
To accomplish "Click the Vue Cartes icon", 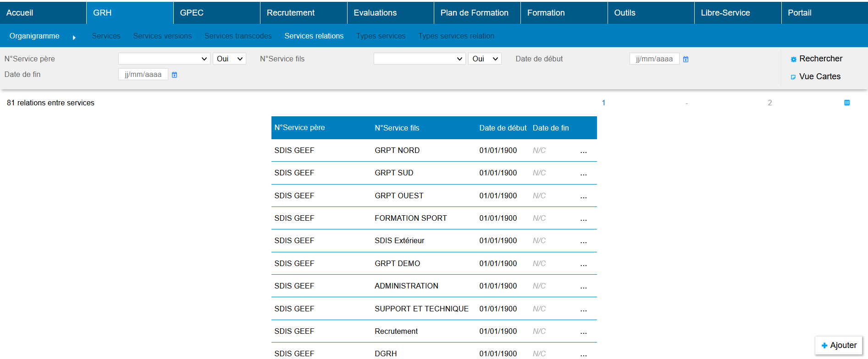I will coord(793,77).
